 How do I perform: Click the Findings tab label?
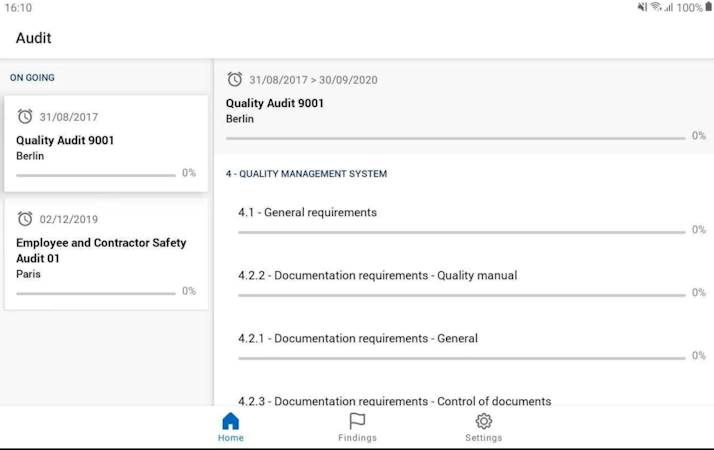(357, 438)
